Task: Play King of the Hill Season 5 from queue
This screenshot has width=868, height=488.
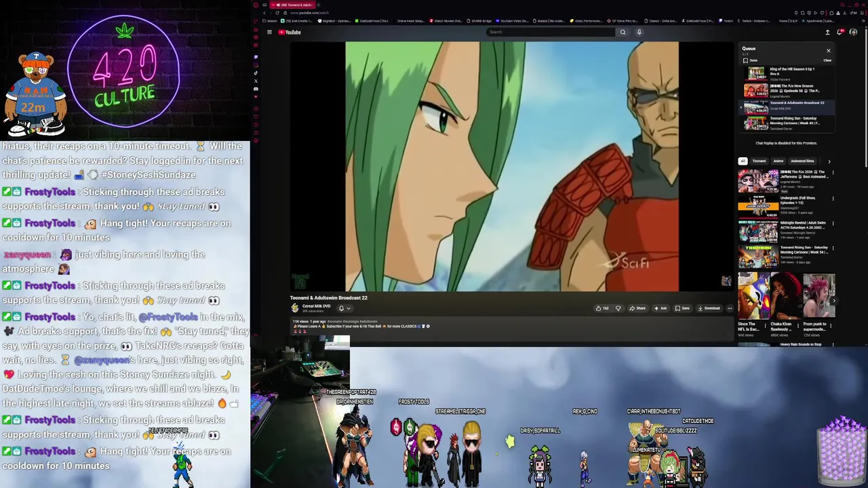Action: point(787,73)
